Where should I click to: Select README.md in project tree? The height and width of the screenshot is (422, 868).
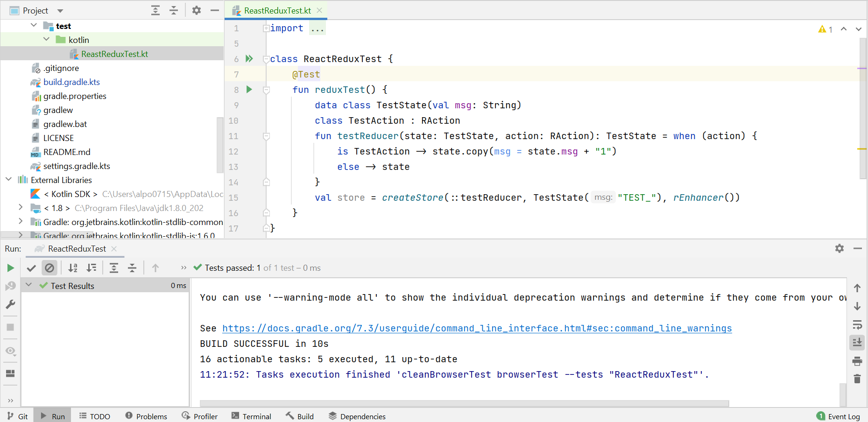67,152
